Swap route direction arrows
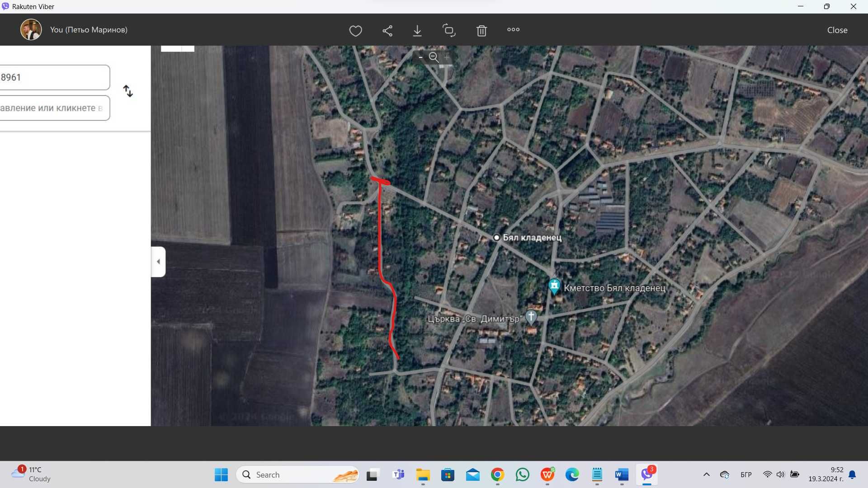Screen dimensions: 868x488 pyautogui.click(x=128, y=91)
